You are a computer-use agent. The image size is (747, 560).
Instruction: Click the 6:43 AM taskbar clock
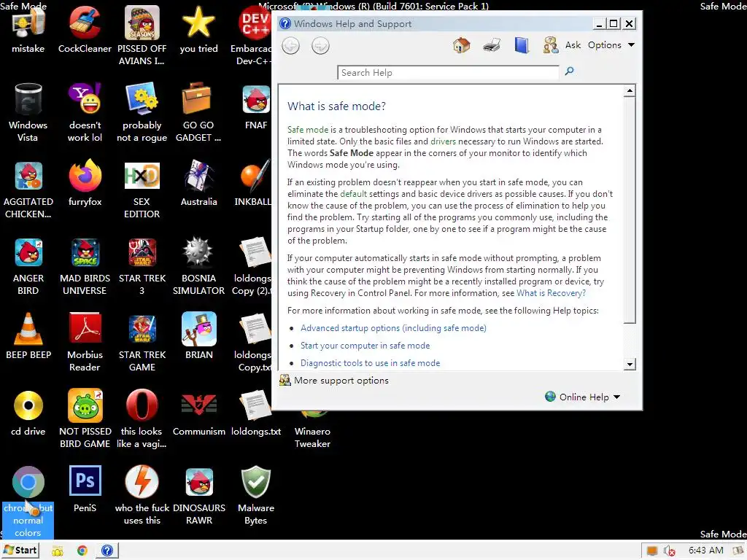(x=705, y=551)
